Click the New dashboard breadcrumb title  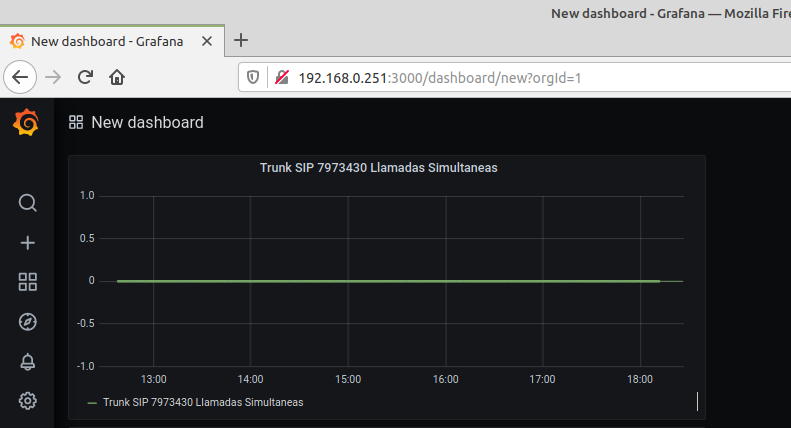pyautogui.click(x=147, y=123)
